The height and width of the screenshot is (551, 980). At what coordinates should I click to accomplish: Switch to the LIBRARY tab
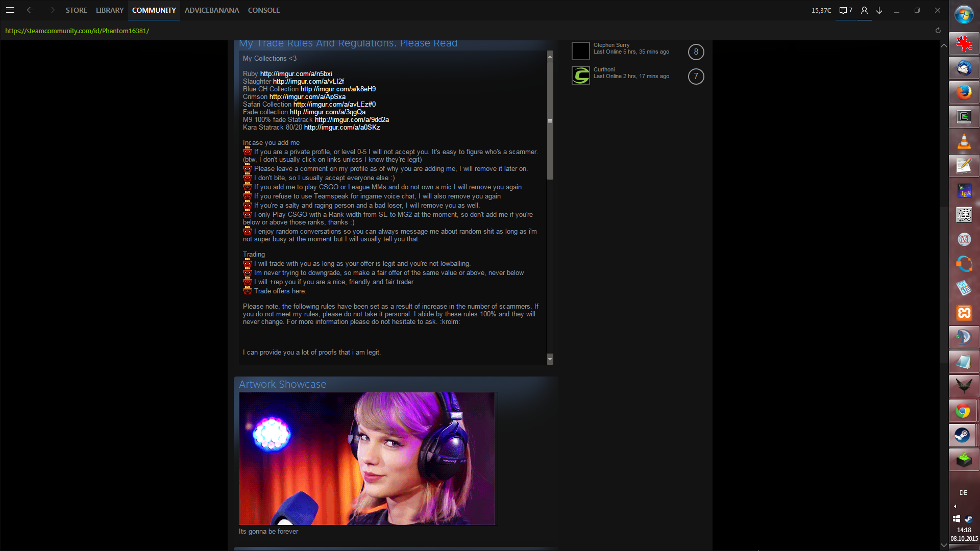(110, 10)
